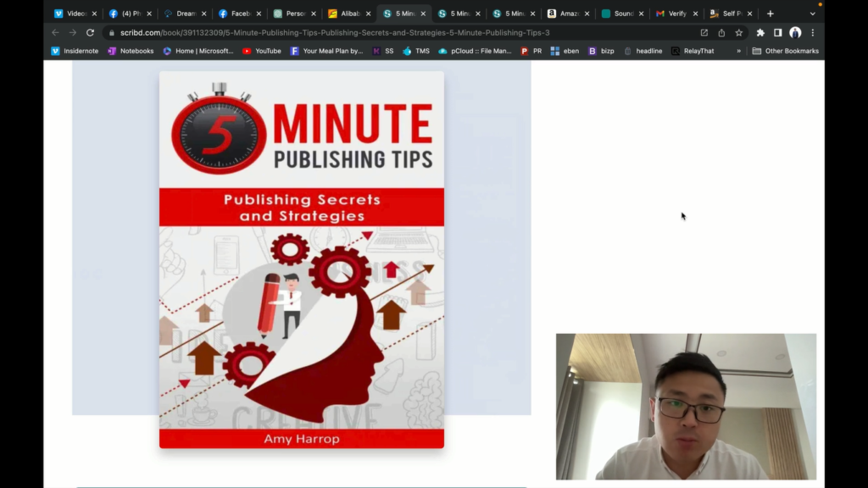Toggle the browser side panel icon

(778, 33)
